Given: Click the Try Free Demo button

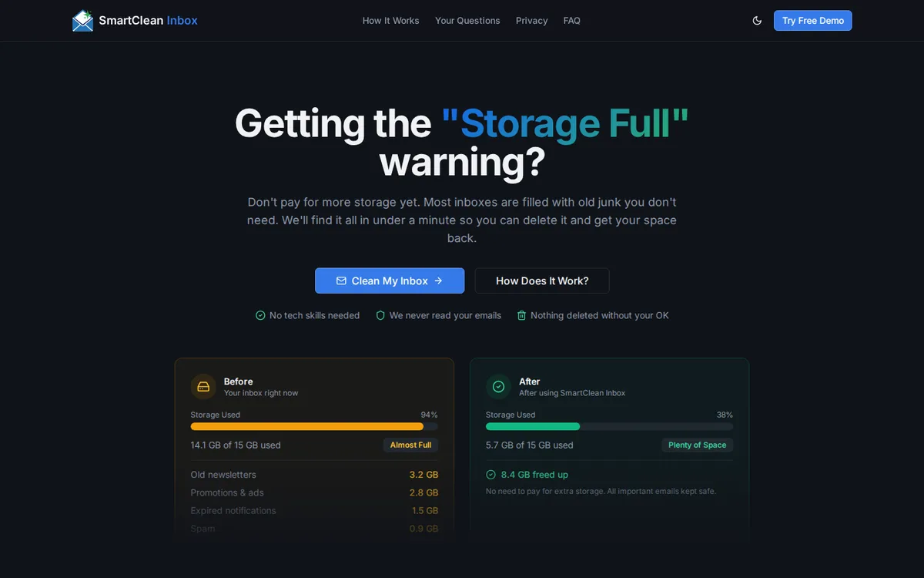Looking at the screenshot, I should 813,21.
